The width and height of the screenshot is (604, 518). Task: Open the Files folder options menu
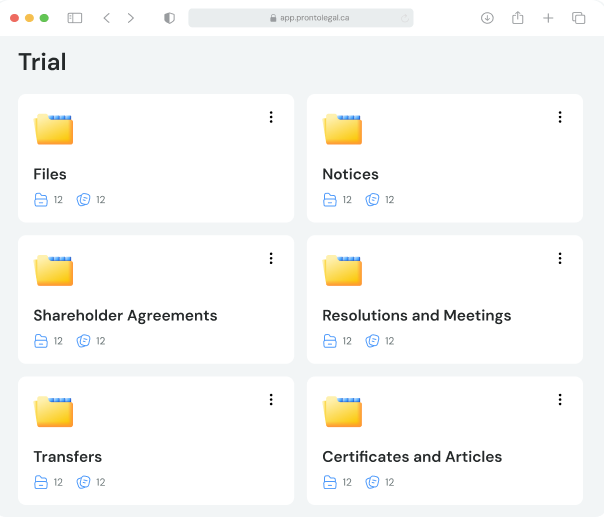pos(271,117)
